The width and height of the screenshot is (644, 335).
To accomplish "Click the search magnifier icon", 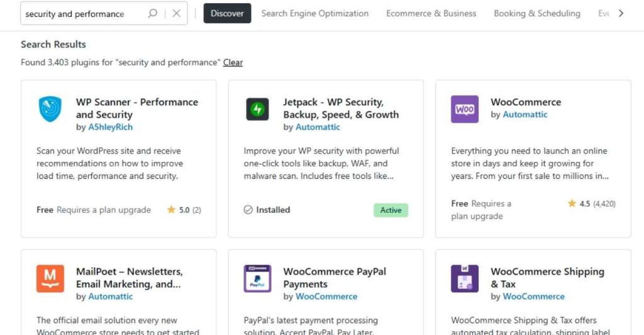I will tap(152, 13).
